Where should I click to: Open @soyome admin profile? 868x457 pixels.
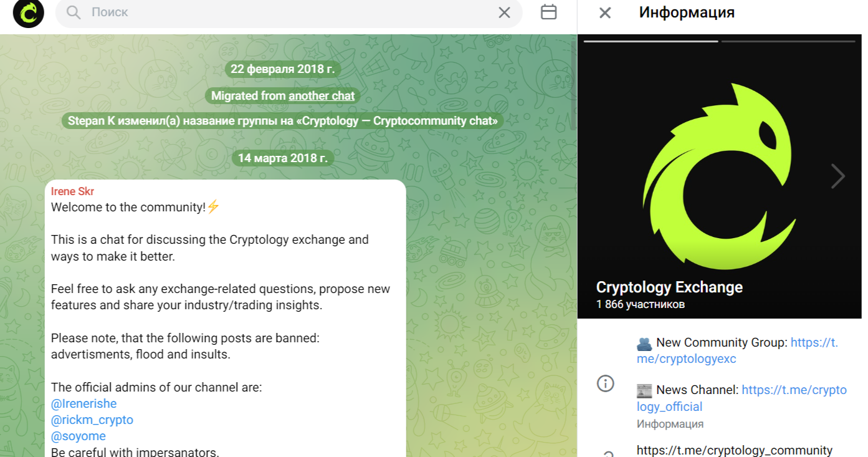(x=79, y=436)
